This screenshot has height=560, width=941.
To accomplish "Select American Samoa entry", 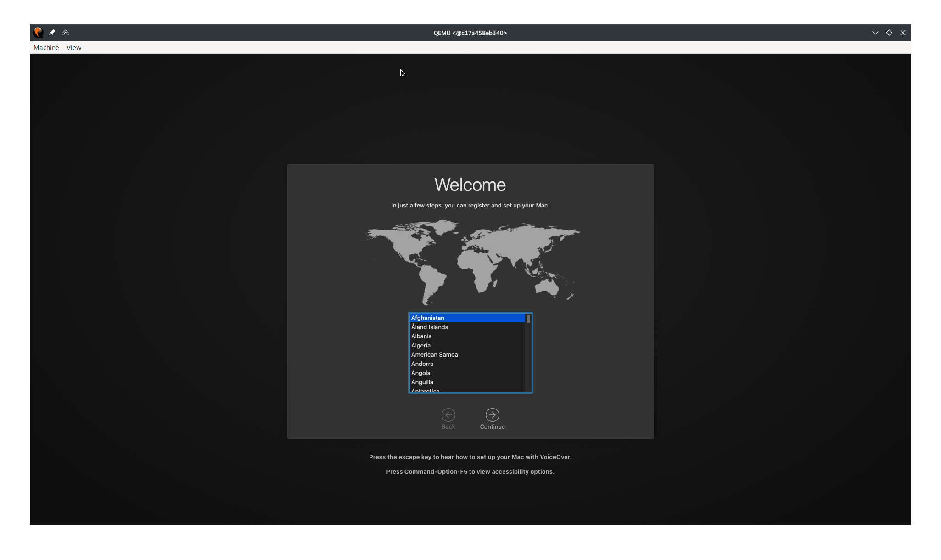I will click(434, 354).
